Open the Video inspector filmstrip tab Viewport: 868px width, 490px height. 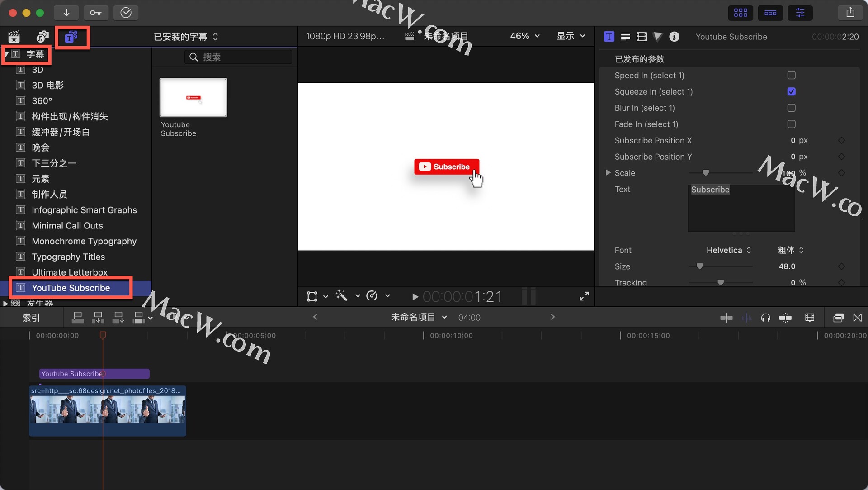[x=642, y=37]
